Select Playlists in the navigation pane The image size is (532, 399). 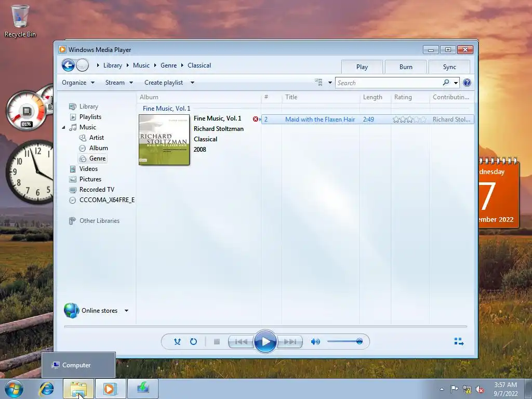(90, 117)
